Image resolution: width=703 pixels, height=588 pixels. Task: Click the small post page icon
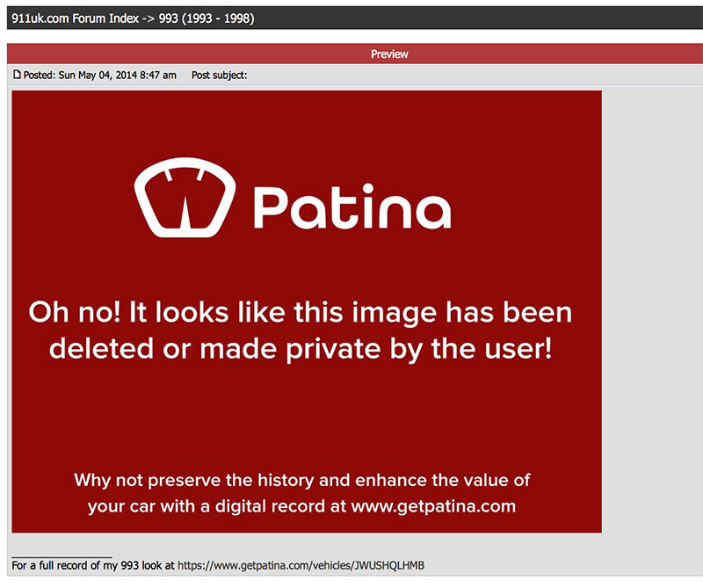pos(17,75)
